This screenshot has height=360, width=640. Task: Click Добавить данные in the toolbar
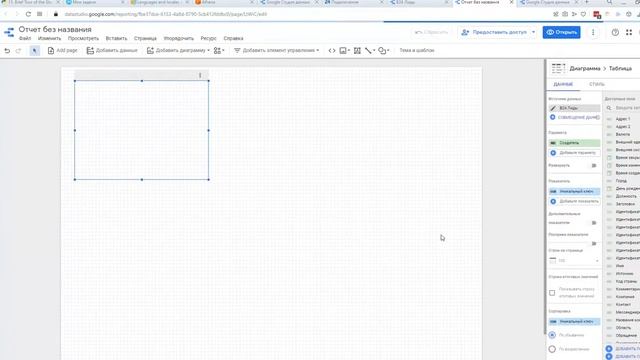(x=112, y=51)
